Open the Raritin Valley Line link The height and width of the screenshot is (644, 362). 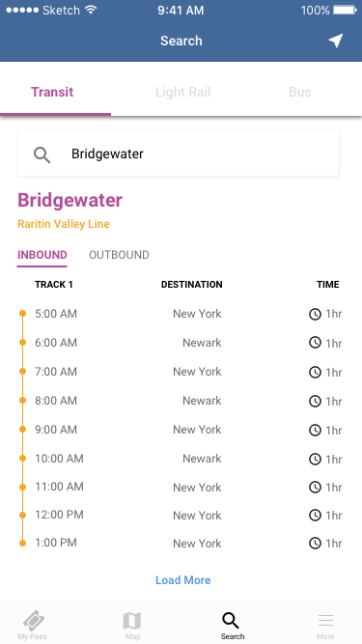[x=64, y=224]
